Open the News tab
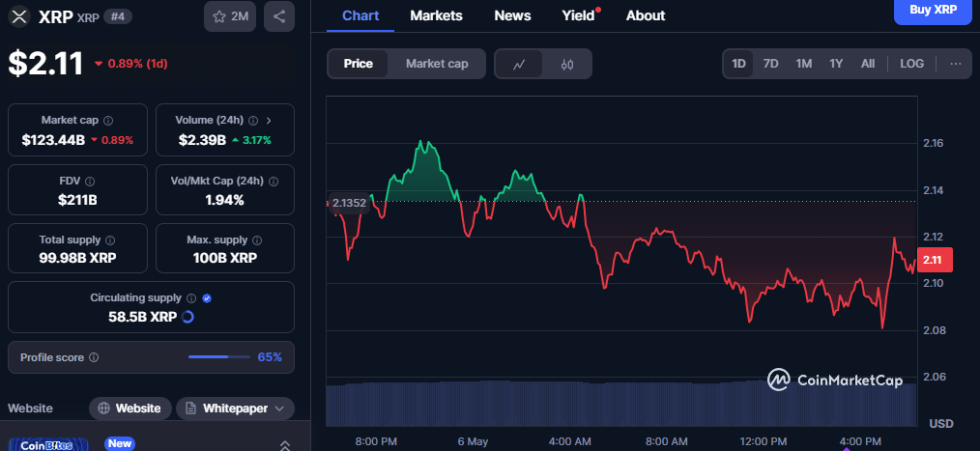 [512, 15]
